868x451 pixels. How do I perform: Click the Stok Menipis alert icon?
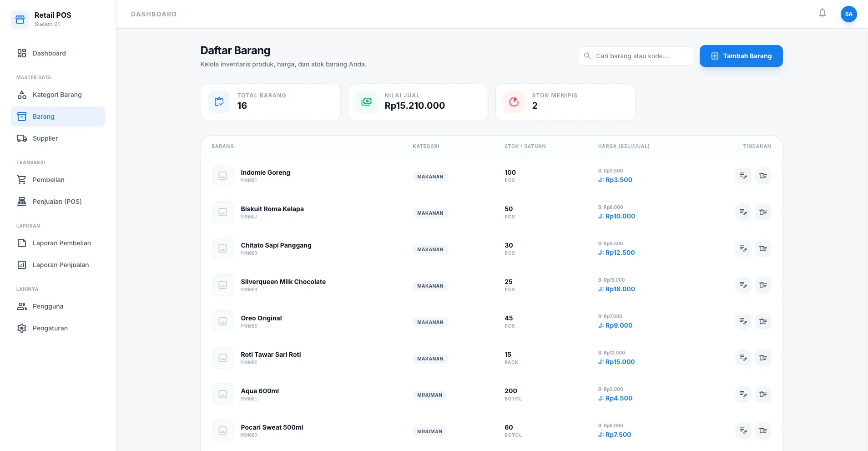point(514,102)
